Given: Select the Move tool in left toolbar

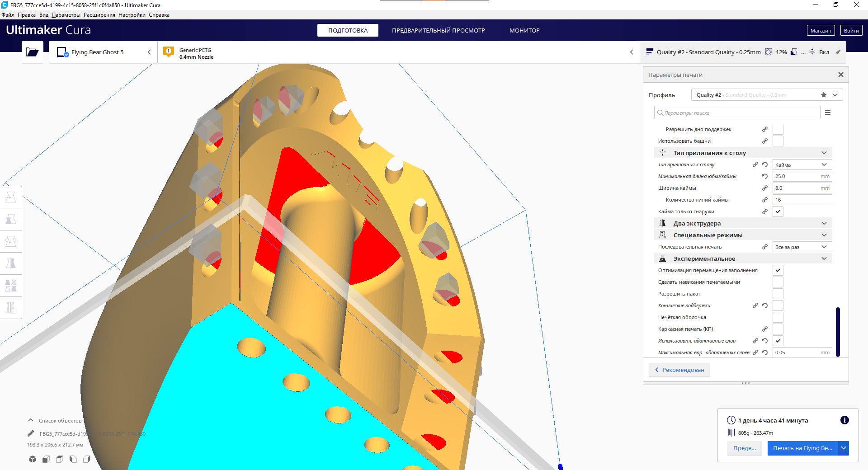Looking at the screenshot, I should [x=11, y=197].
